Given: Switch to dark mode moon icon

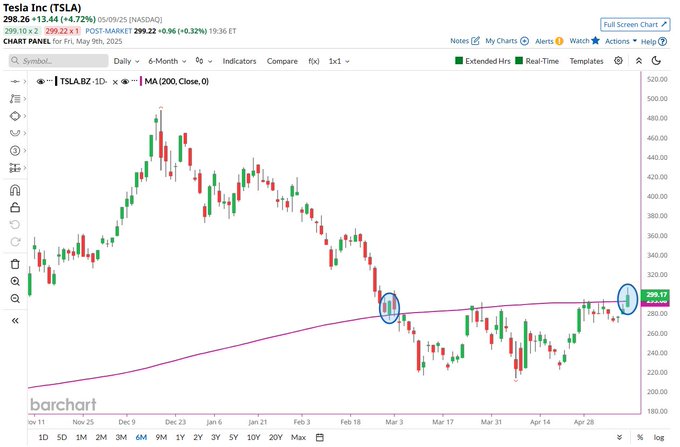Looking at the screenshot, I should (x=657, y=61).
